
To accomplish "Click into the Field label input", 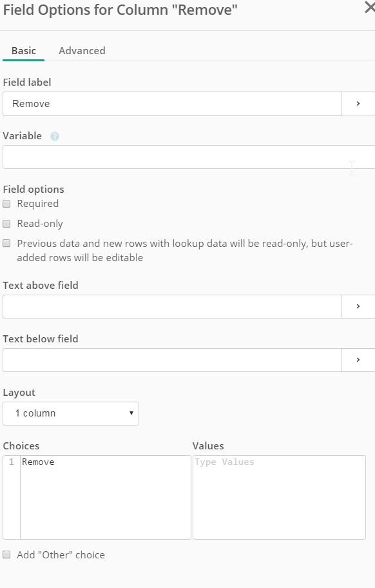I will (172, 104).
